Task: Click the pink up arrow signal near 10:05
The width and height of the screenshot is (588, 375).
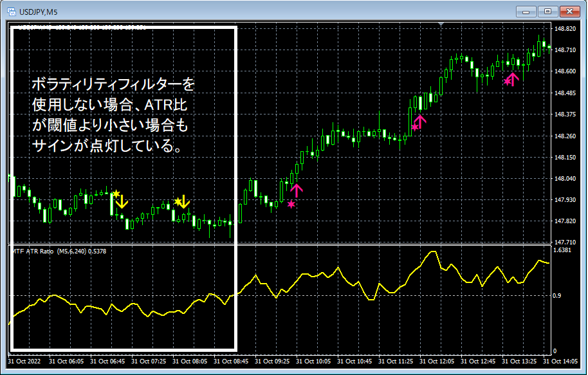Action: [x=296, y=190]
